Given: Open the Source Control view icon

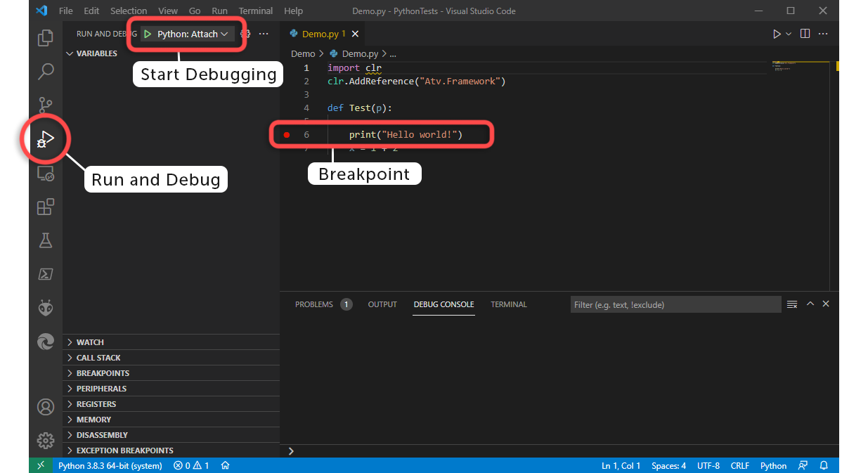Looking at the screenshot, I should click(46, 105).
